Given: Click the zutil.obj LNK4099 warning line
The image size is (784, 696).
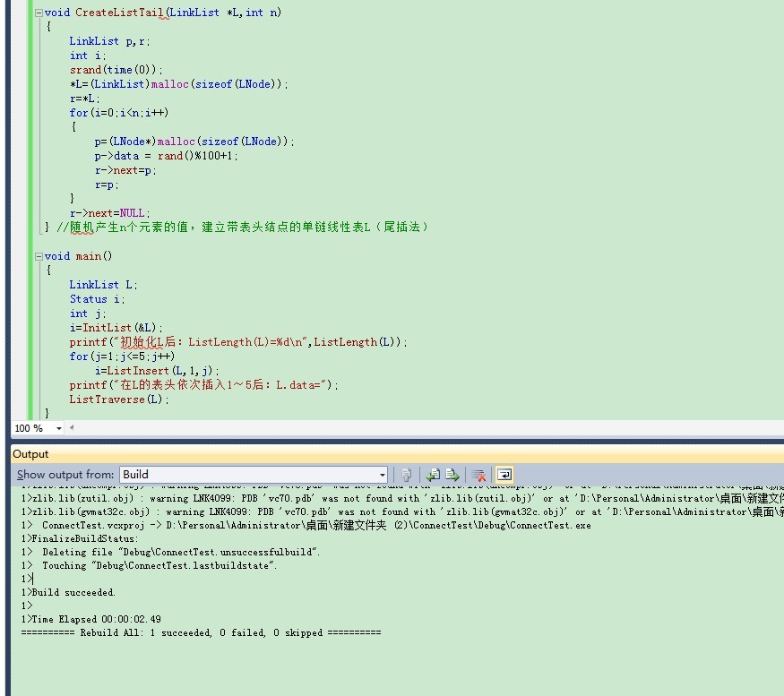Looking at the screenshot, I should pos(402,499).
